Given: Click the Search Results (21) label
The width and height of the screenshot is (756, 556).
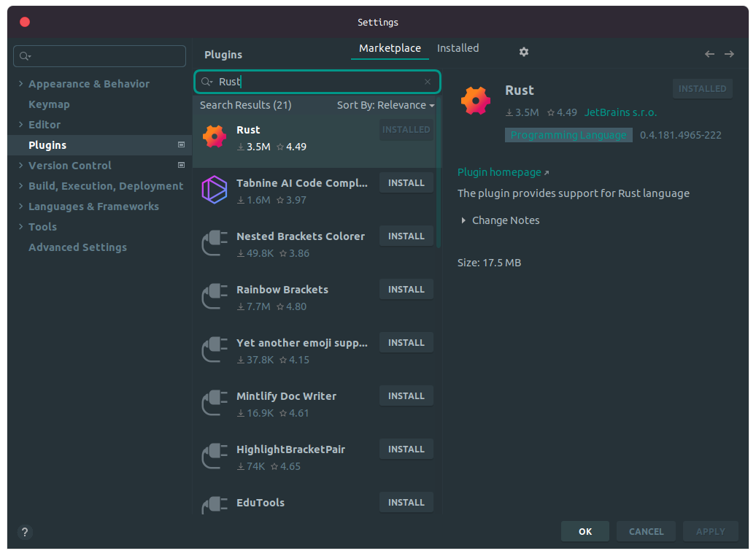Looking at the screenshot, I should tap(245, 105).
